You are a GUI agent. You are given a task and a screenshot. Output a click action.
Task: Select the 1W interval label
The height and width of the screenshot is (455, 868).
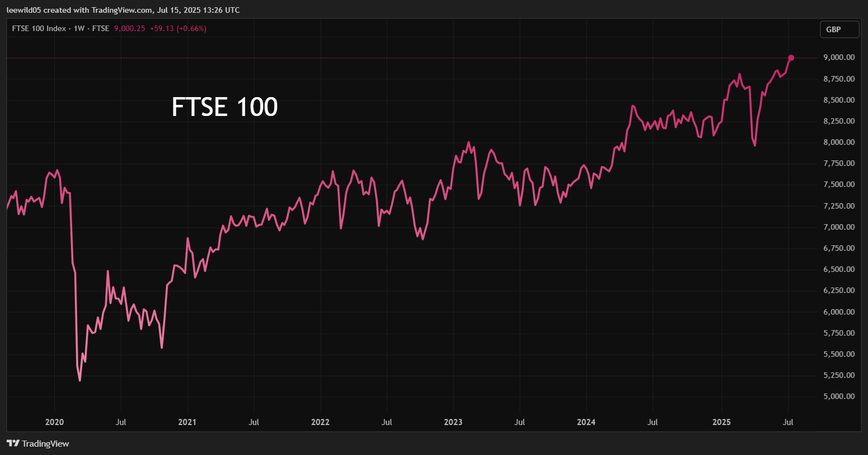click(x=79, y=28)
